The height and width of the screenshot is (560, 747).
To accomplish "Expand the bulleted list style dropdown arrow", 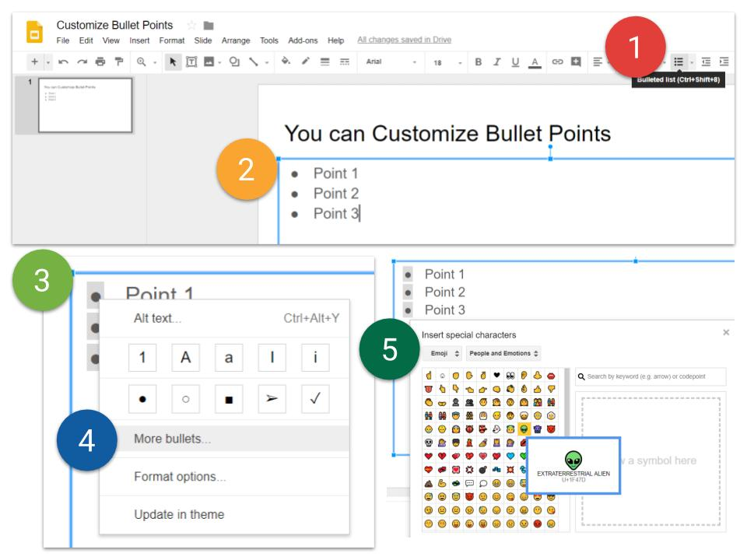I will point(692,62).
